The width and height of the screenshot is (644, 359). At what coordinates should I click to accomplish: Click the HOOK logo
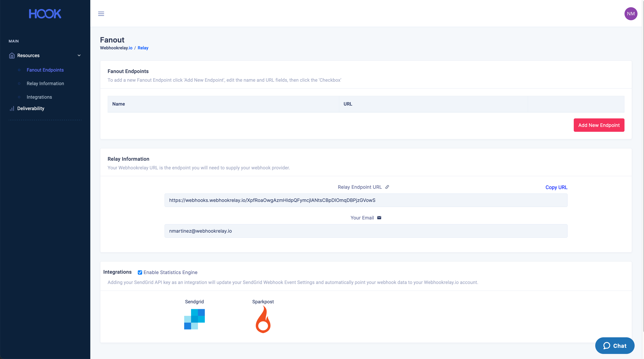pyautogui.click(x=45, y=14)
